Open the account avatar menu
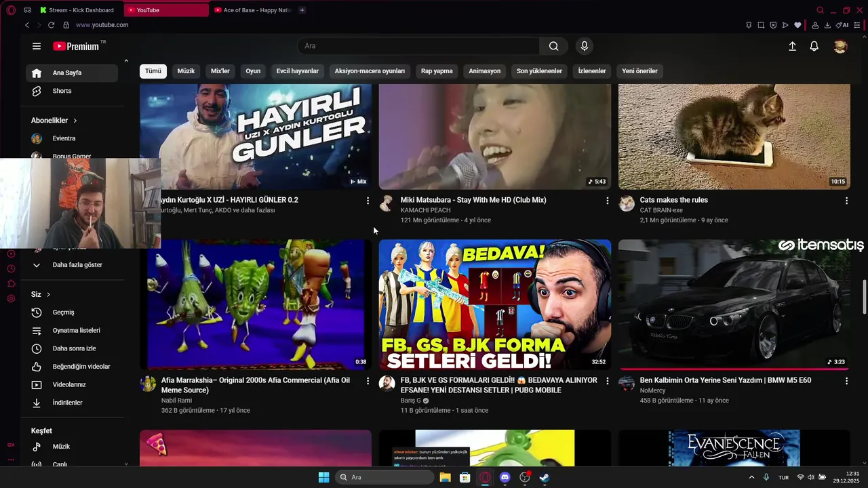Screen dimensions: 868x488 (840, 46)
